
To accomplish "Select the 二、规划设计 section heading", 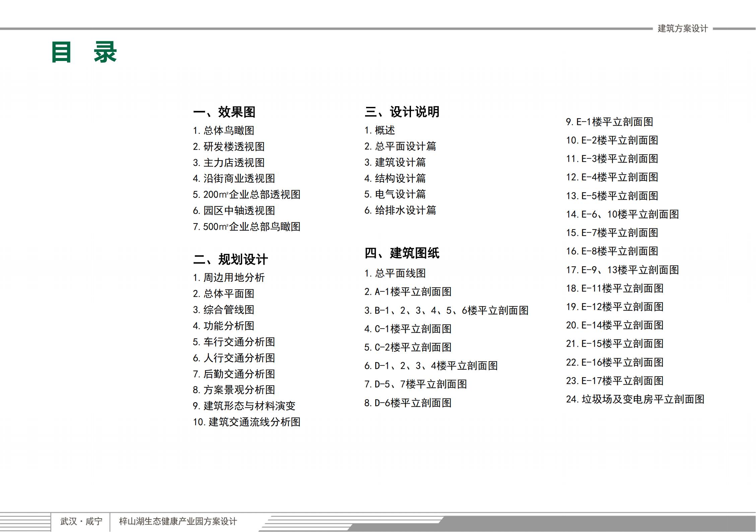I will 230,259.
